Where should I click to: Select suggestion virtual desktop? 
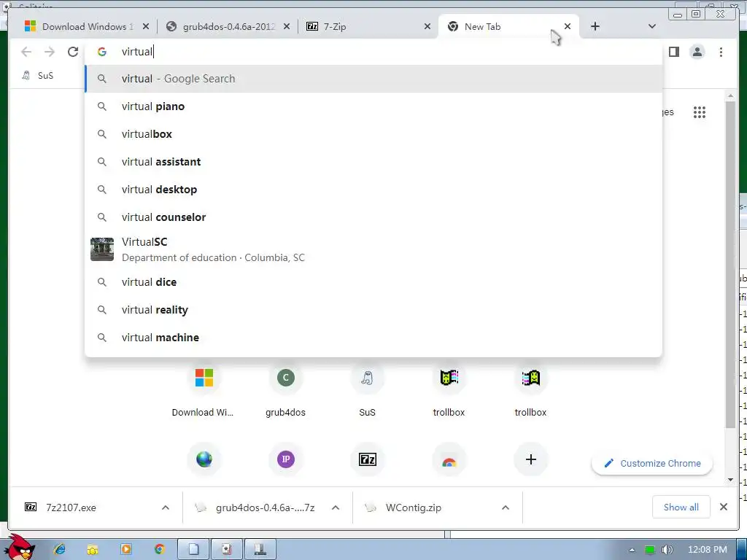pyautogui.click(x=373, y=189)
